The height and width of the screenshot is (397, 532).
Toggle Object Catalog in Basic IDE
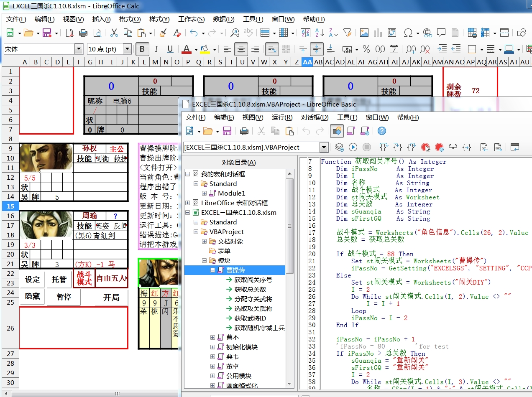[337, 131]
